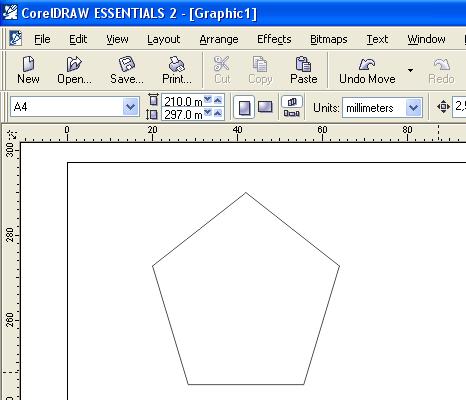The image size is (466, 400).
Task: Open the Arrange menu
Action: pyautogui.click(x=219, y=39)
